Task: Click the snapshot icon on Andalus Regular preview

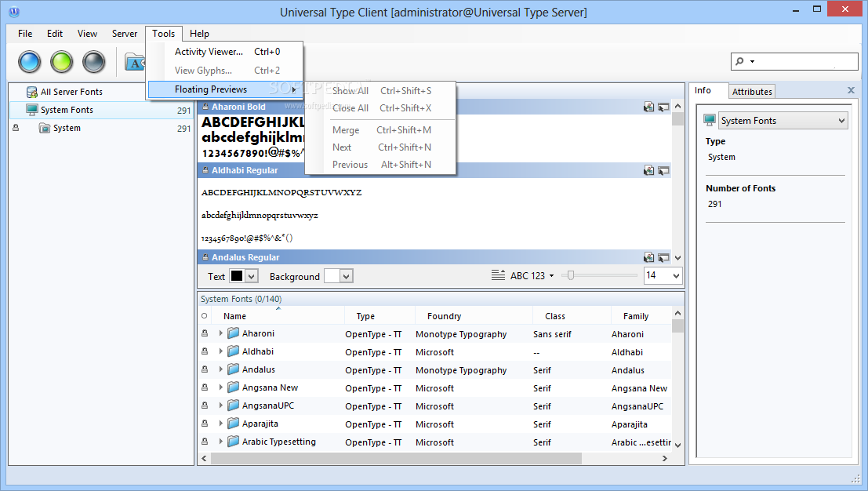Action: [x=648, y=257]
